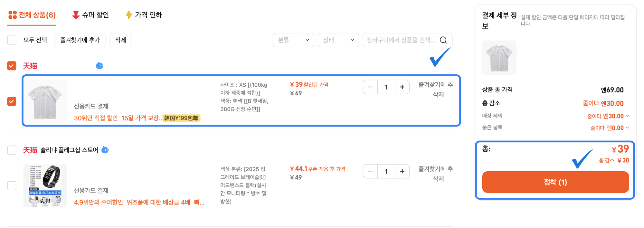
Task: Click the lightning icon next to 가격 인하
Action: tap(128, 15)
